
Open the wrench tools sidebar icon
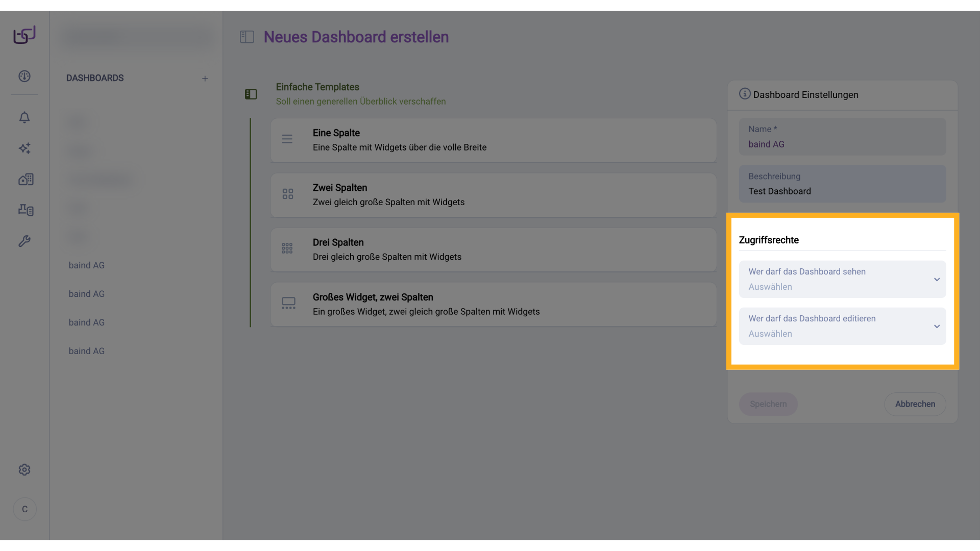(24, 241)
